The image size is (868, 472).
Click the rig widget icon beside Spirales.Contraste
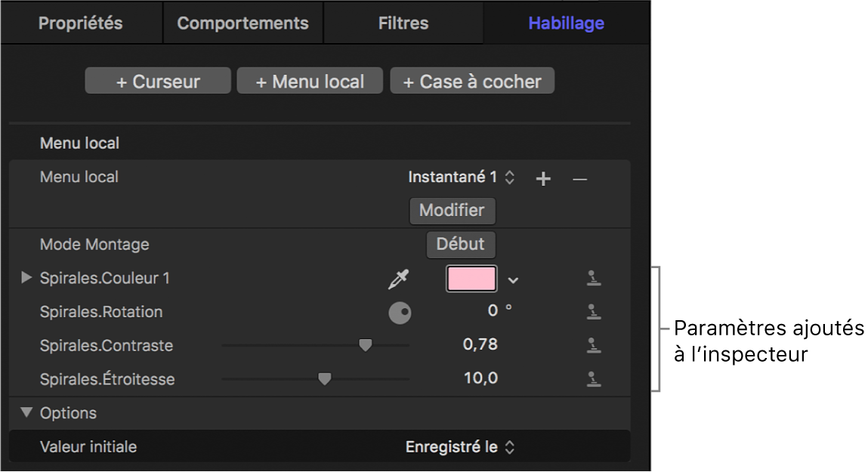[x=594, y=345]
